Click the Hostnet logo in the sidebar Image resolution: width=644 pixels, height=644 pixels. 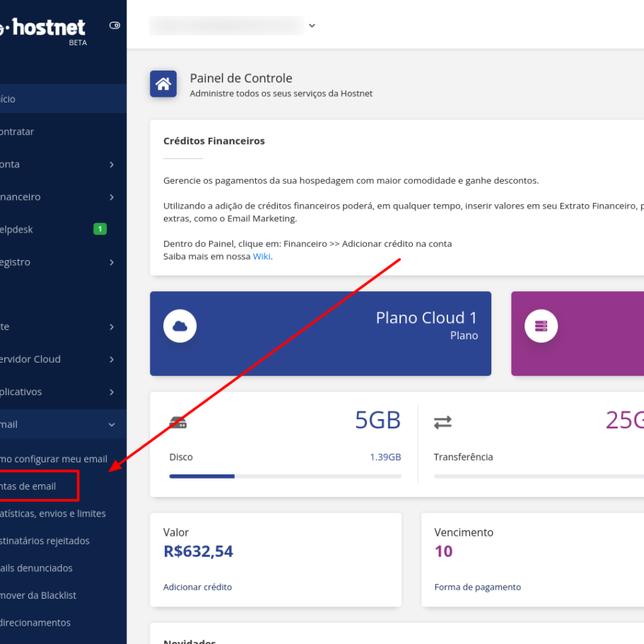coord(45,28)
